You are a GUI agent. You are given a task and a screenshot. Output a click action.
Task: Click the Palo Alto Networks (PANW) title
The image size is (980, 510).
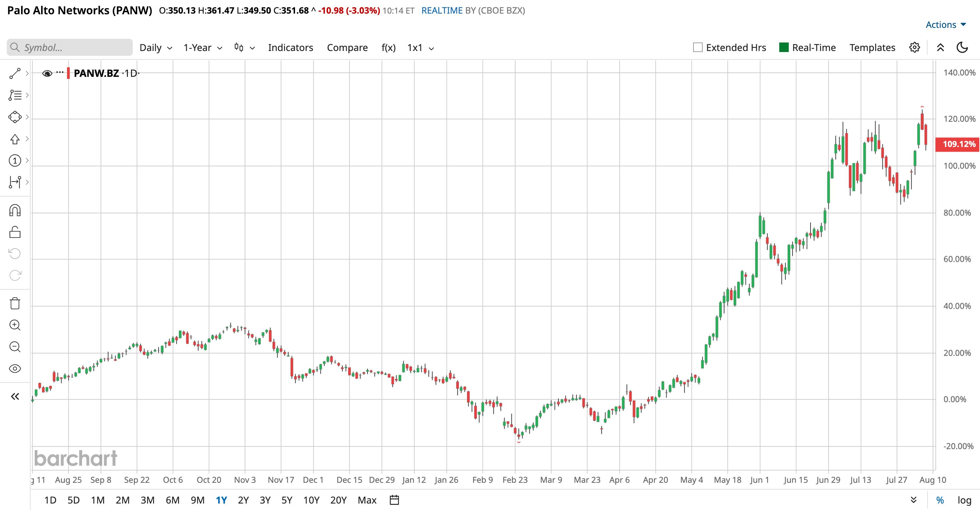pyautogui.click(x=80, y=10)
